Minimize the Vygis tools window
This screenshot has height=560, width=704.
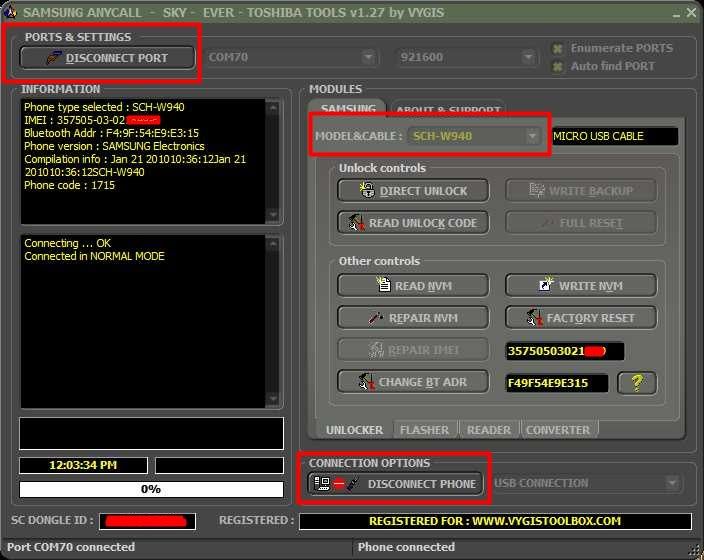pos(677,13)
